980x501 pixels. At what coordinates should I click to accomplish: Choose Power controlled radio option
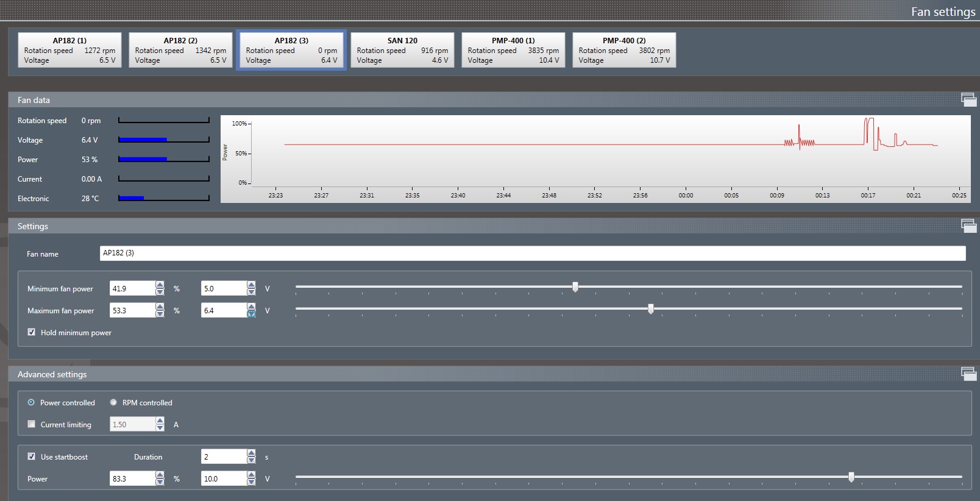[x=31, y=402]
